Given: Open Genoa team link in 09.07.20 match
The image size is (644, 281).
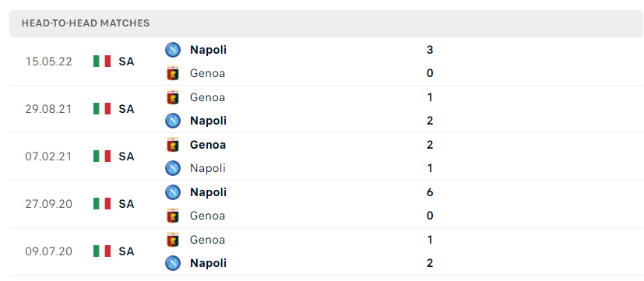Looking at the screenshot, I should point(207,240).
